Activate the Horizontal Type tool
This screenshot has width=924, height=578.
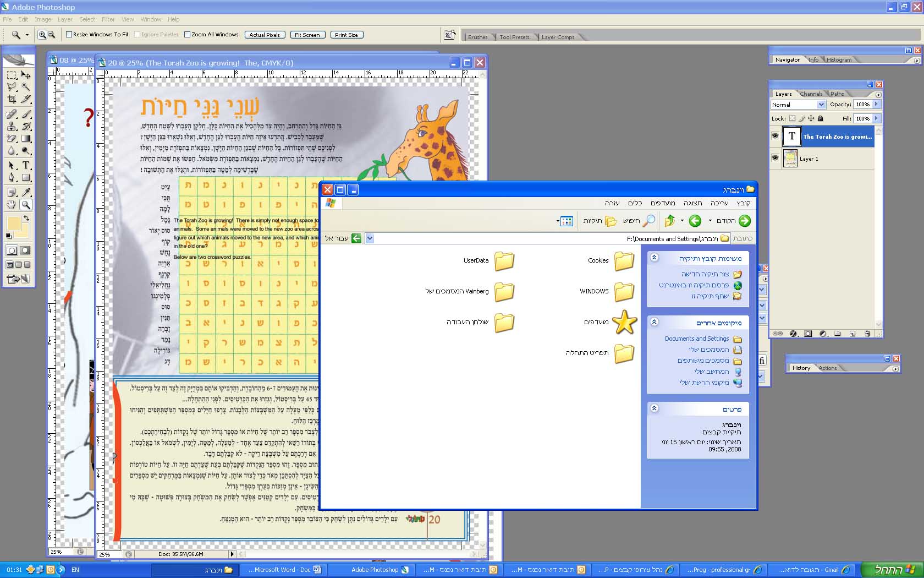(x=26, y=165)
